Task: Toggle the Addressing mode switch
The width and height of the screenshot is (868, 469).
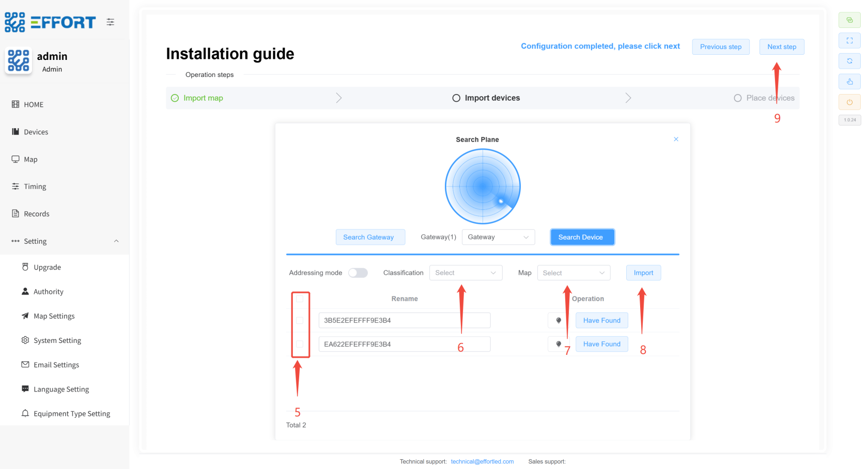Action: click(x=358, y=273)
